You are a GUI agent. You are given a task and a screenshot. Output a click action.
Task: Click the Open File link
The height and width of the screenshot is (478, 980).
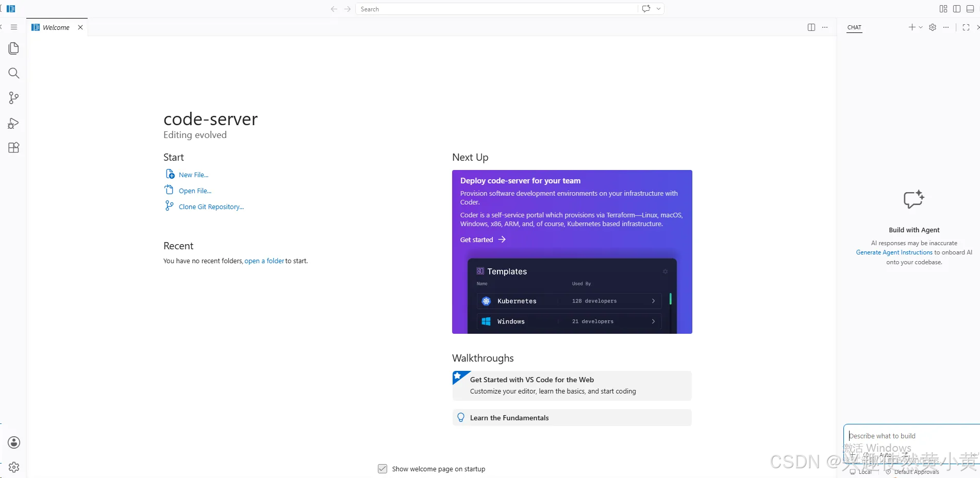point(195,191)
